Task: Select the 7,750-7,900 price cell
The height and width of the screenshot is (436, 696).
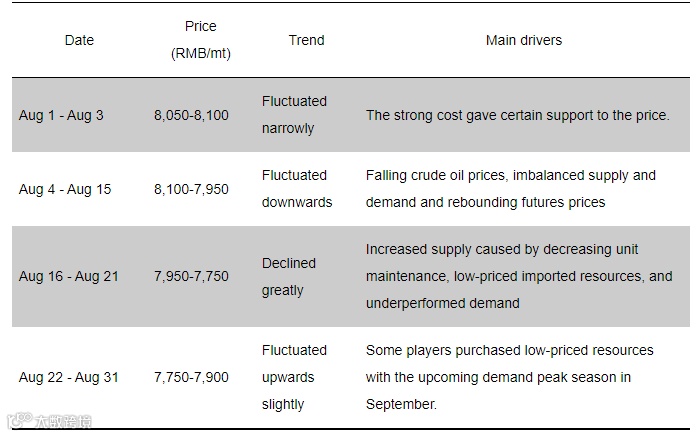Action: (x=191, y=377)
